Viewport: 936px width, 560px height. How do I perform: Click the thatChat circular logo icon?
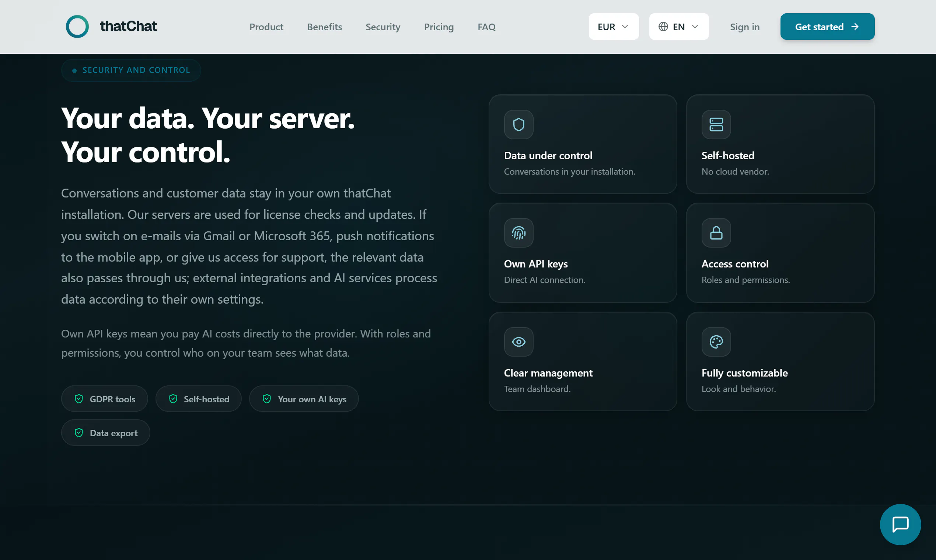[77, 27]
